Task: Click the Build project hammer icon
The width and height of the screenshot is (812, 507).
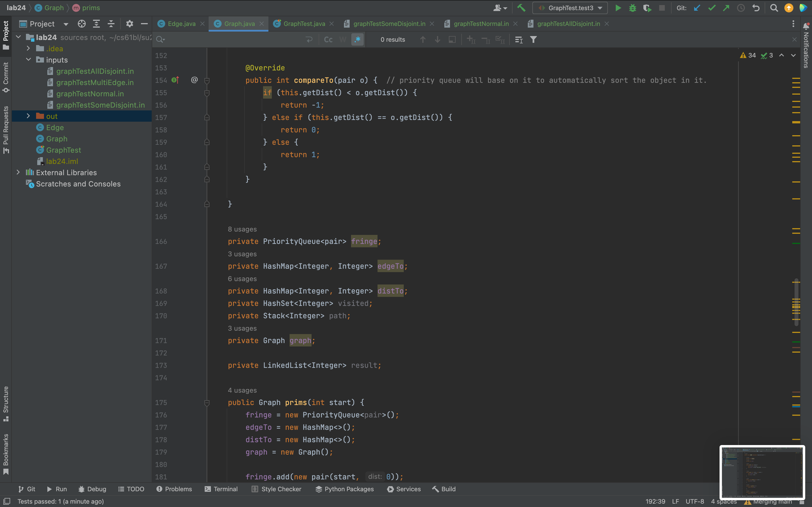Action: [x=521, y=8]
